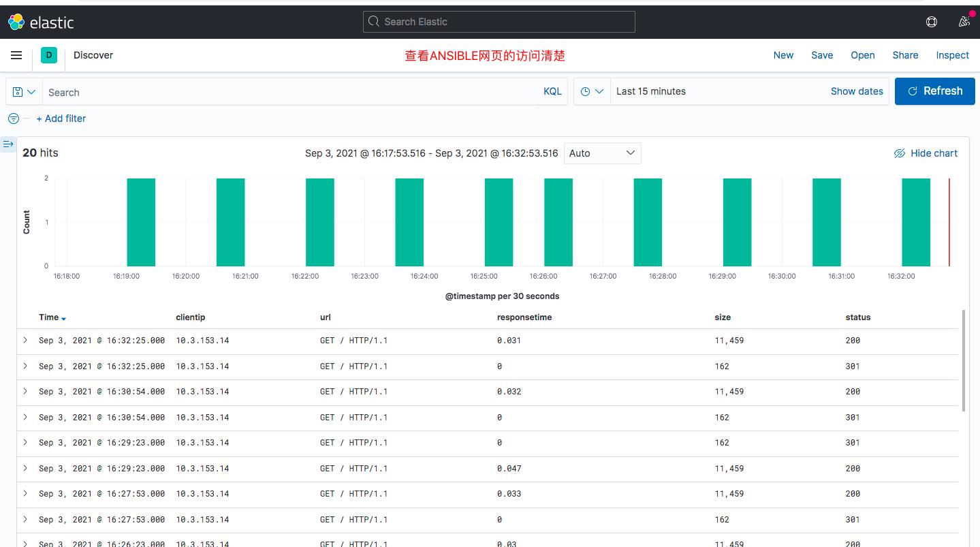
Task: Click Open in top menu
Action: 863,55
